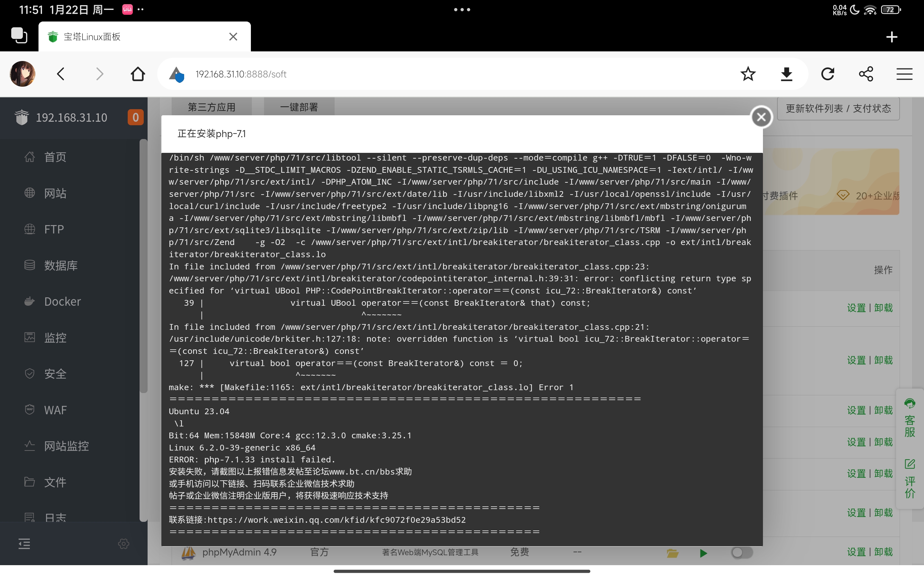Screen dimensions: 924x578
Task: Click the 操作 column header
Action: tap(883, 270)
